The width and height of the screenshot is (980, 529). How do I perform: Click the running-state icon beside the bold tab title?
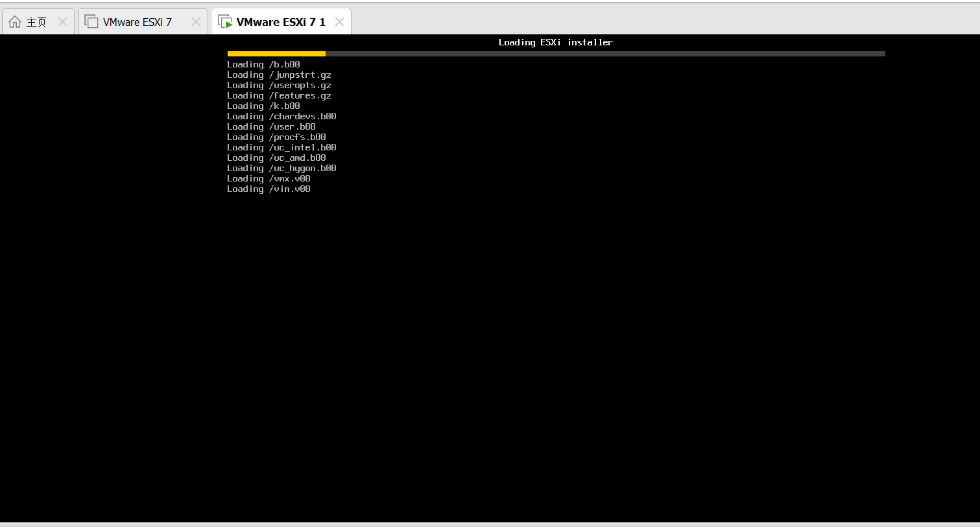coord(225,21)
